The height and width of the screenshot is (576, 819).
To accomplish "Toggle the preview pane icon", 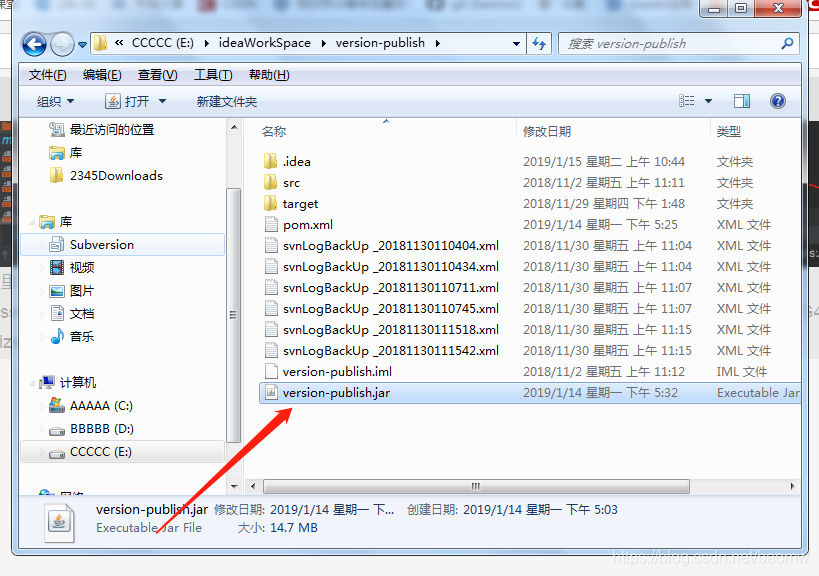I will (742, 101).
